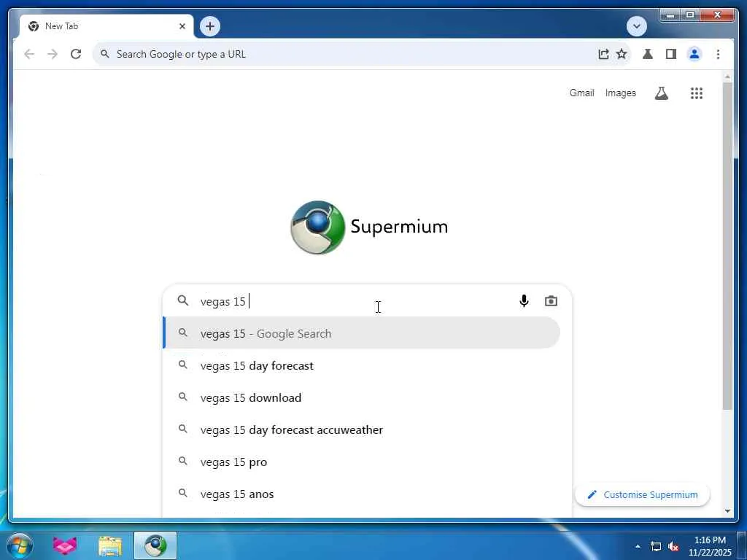Click the scrollbar down arrow
The image size is (747, 560).
[727, 511]
